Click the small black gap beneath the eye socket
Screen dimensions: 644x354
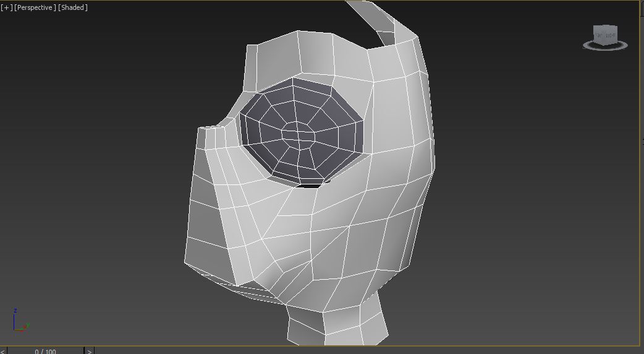pos(311,184)
